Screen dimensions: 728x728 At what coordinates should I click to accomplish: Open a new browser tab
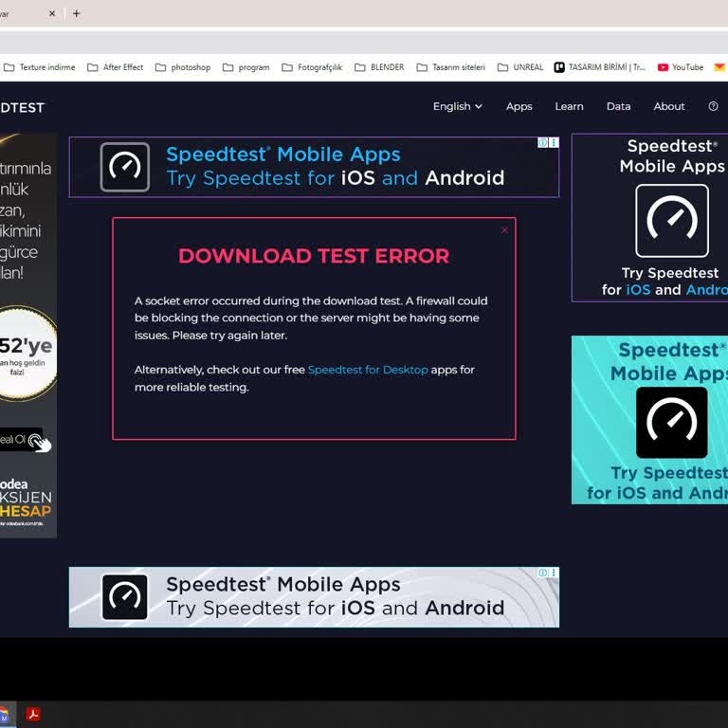point(76,13)
